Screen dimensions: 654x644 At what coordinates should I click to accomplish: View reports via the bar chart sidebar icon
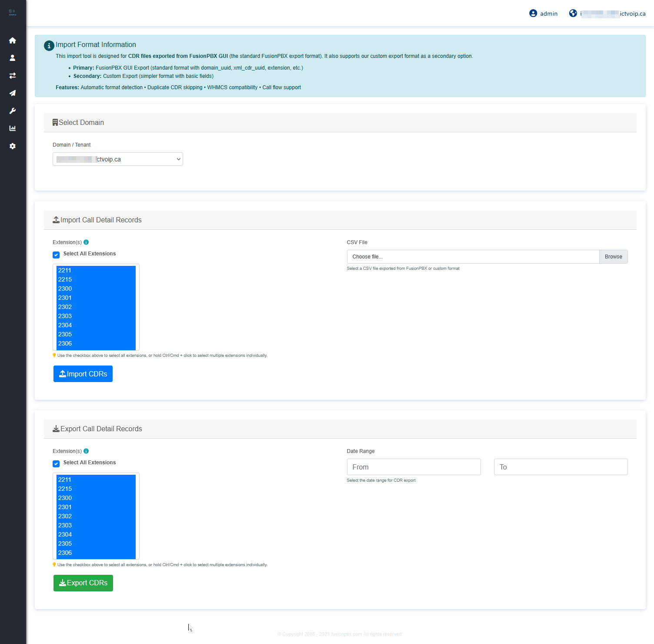point(13,128)
